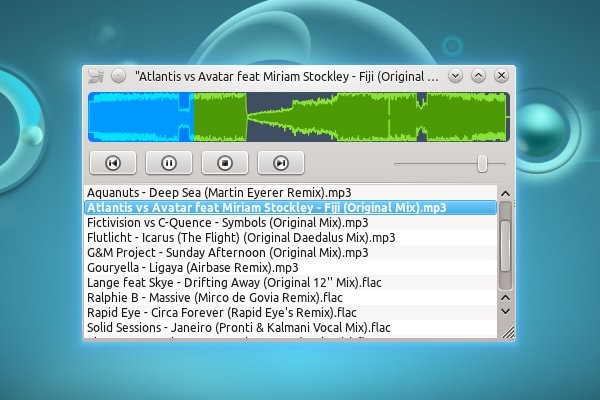Stop playback with the stop button

pyautogui.click(x=225, y=162)
